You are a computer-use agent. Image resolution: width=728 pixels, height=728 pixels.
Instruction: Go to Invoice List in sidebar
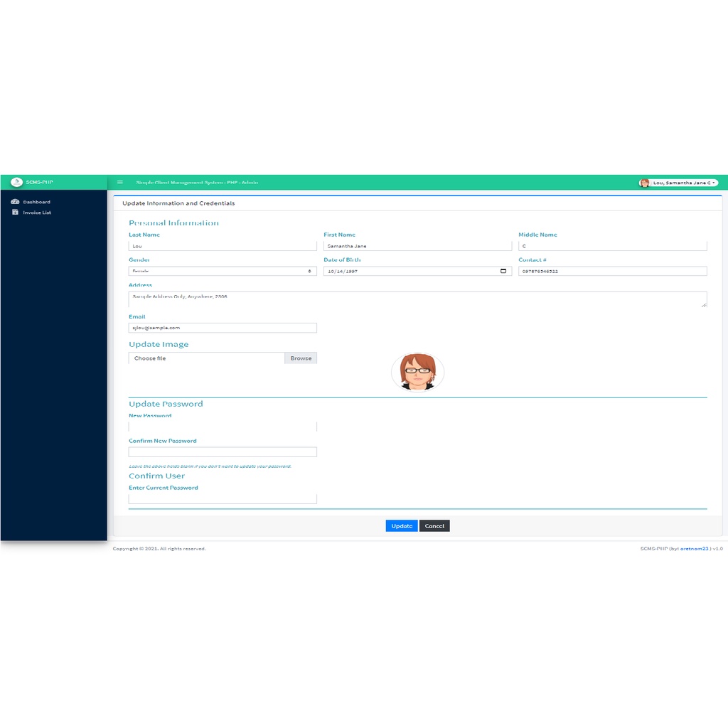point(37,213)
